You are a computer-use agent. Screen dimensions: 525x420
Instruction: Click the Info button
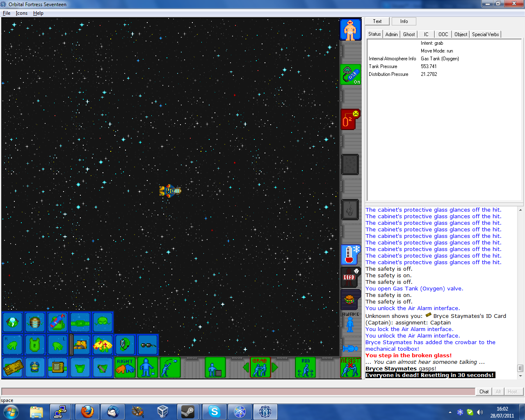tap(404, 21)
